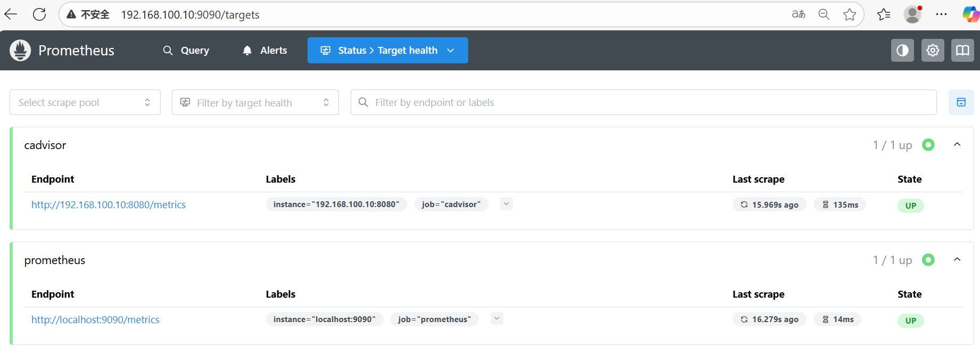This screenshot has width=980, height=353.
Task: Open the browser translate icon
Action: coord(799,14)
